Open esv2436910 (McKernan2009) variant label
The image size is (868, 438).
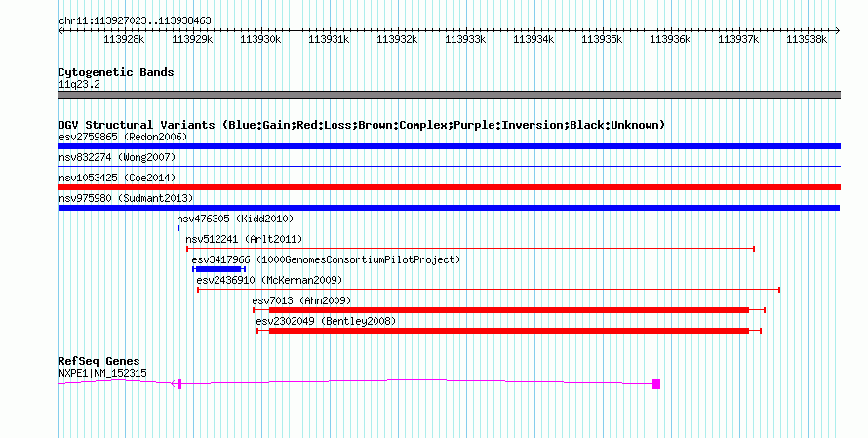pos(269,280)
